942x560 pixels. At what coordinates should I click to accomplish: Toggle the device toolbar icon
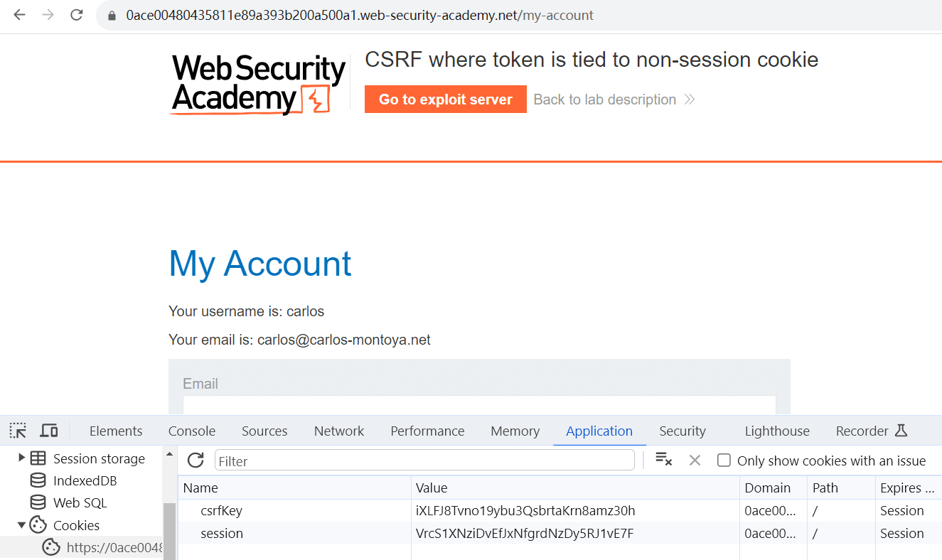click(x=49, y=431)
